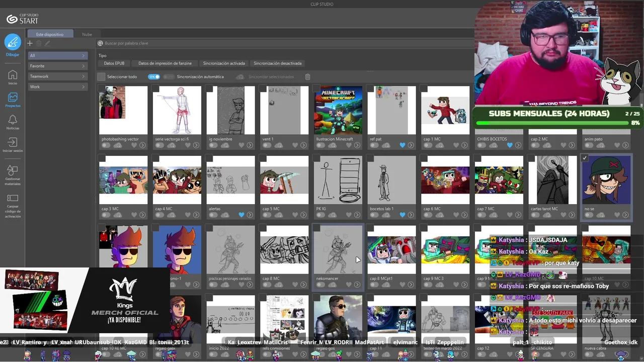
Task: Click cloud sync icon on 'cap 6 MC'
Action: point(439,215)
